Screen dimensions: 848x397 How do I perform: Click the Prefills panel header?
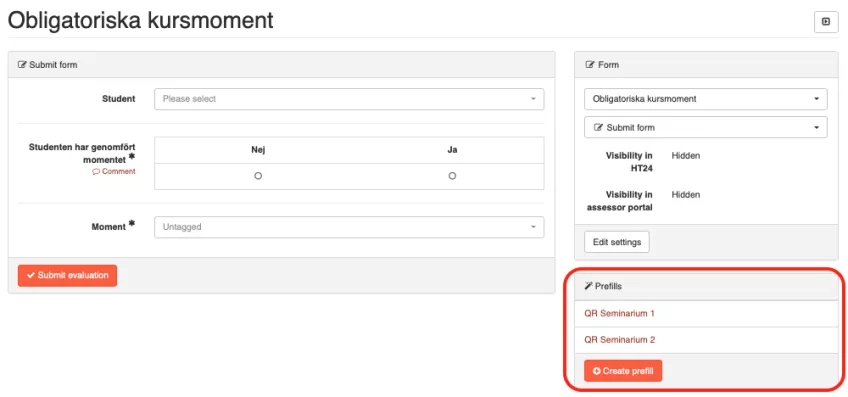point(707,286)
